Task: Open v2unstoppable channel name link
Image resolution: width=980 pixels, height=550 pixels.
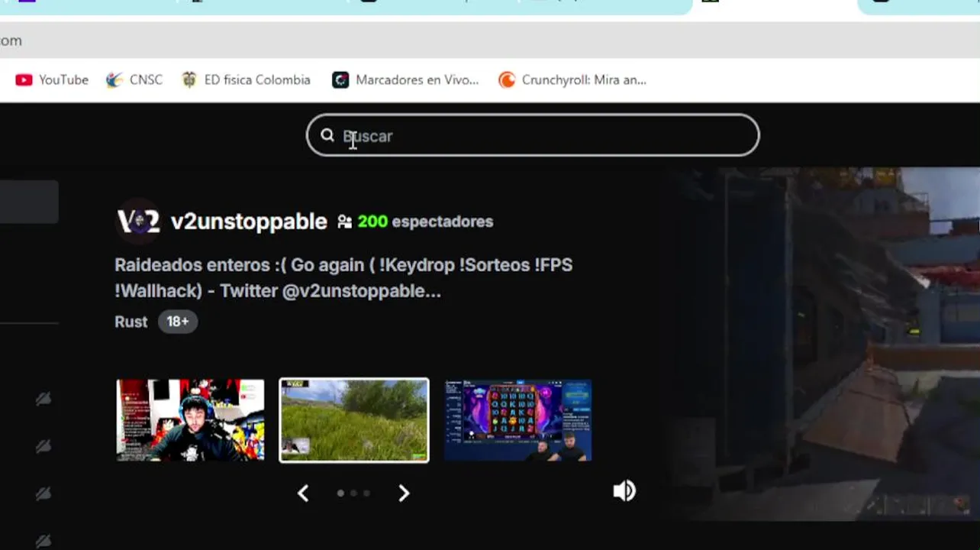Action: tap(249, 222)
